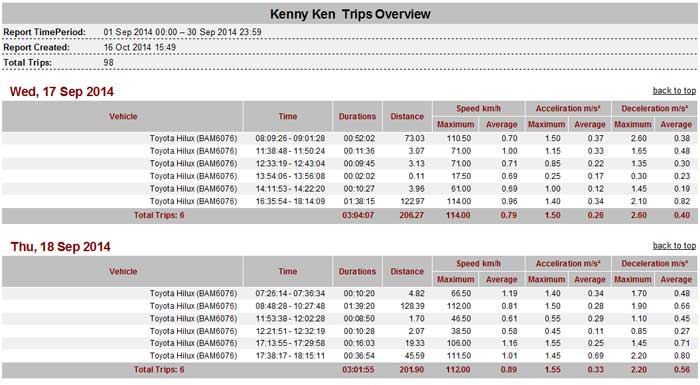Click back to top link for Wed 17 Sep
This screenshot has width=700, height=385.
click(674, 91)
